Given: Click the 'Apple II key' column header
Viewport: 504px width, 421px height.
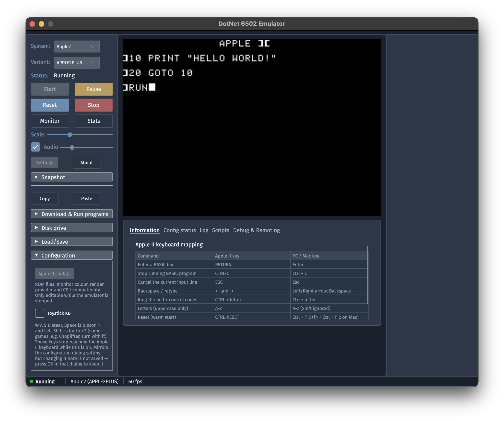Looking at the screenshot, I should (x=251, y=256).
